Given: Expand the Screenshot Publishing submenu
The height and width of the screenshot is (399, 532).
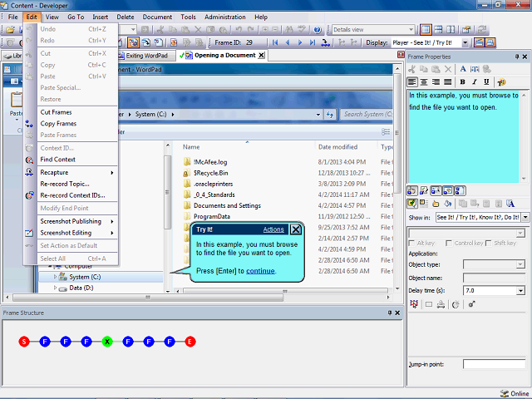Looking at the screenshot, I should (x=77, y=221).
